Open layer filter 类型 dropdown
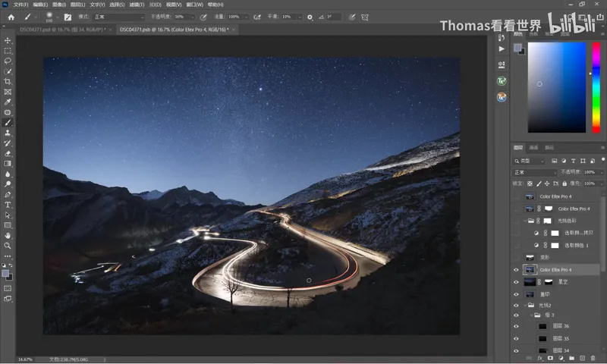Screen dimensions: 607x364 click(529, 161)
